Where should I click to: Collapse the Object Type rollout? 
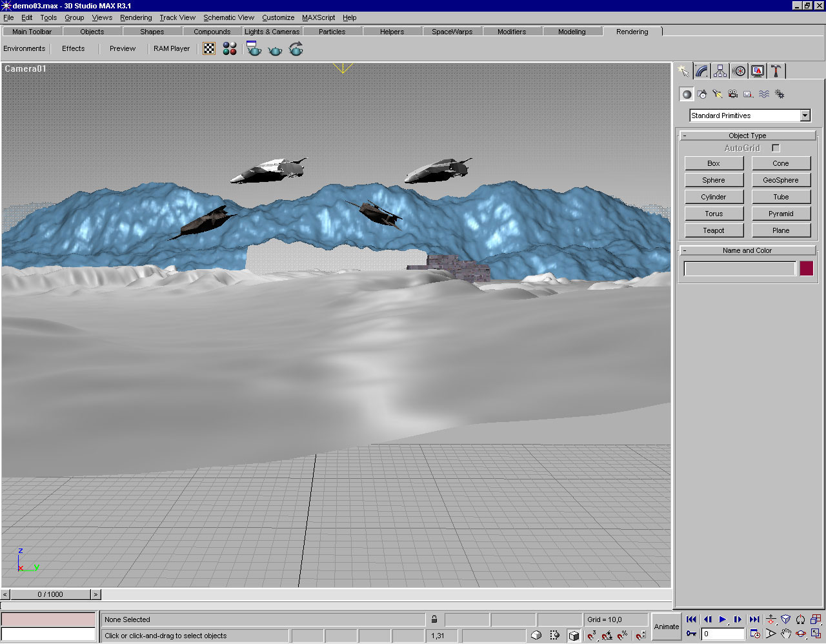click(685, 136)
